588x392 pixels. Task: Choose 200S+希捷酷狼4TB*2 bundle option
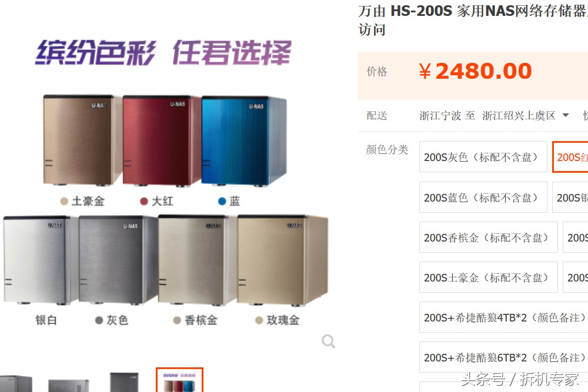tap(504, 317)
